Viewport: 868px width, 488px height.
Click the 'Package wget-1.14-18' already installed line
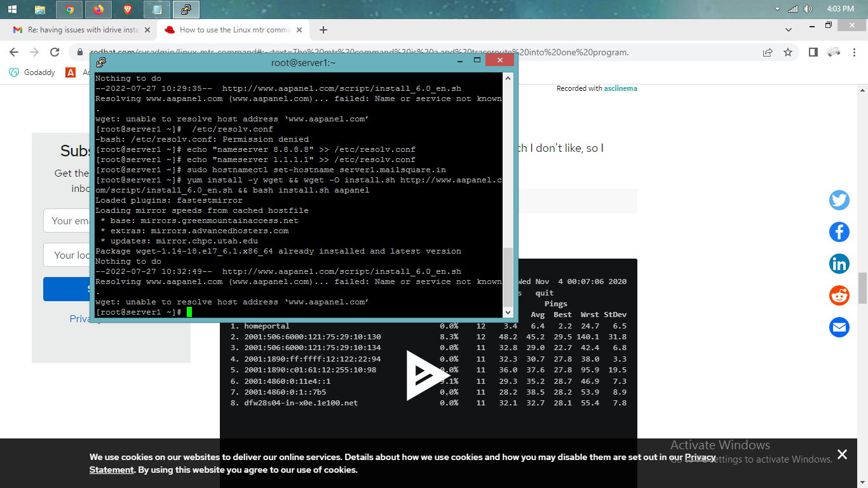coord(278,251)
